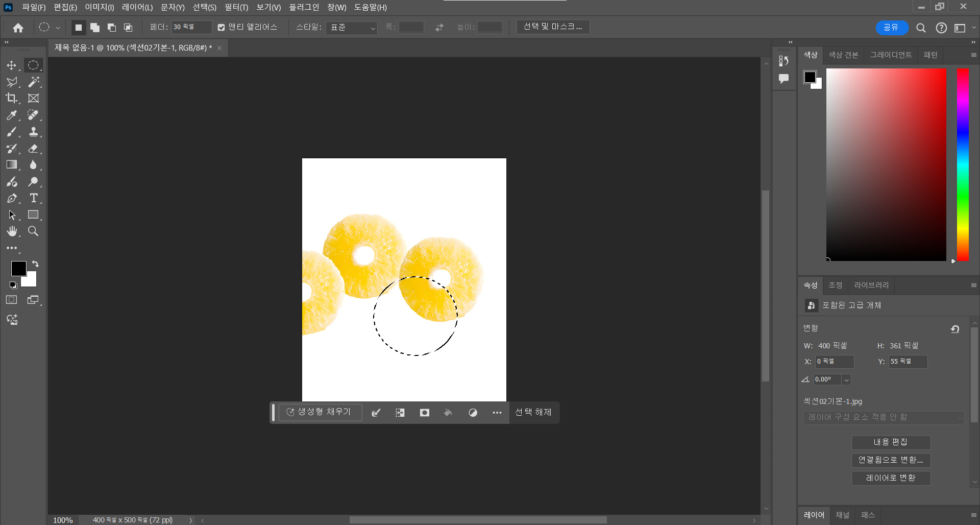Viewport: 980px width, 525px height.
Task: Toggle the 앤티 앨리어스 checkbox
Action: coord(221,28)
